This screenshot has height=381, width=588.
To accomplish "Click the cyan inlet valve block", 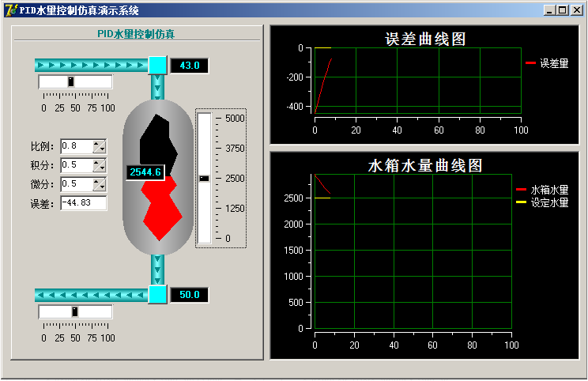I will coord(157,65).
